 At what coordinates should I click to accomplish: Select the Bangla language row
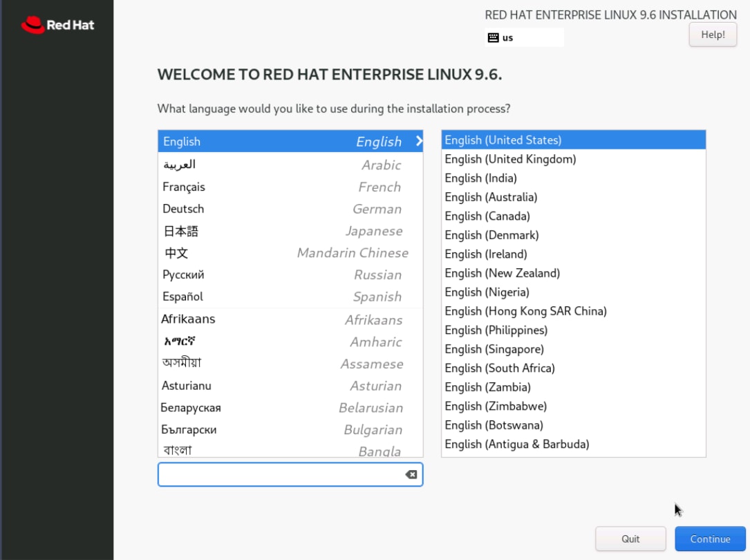(290, 449)
